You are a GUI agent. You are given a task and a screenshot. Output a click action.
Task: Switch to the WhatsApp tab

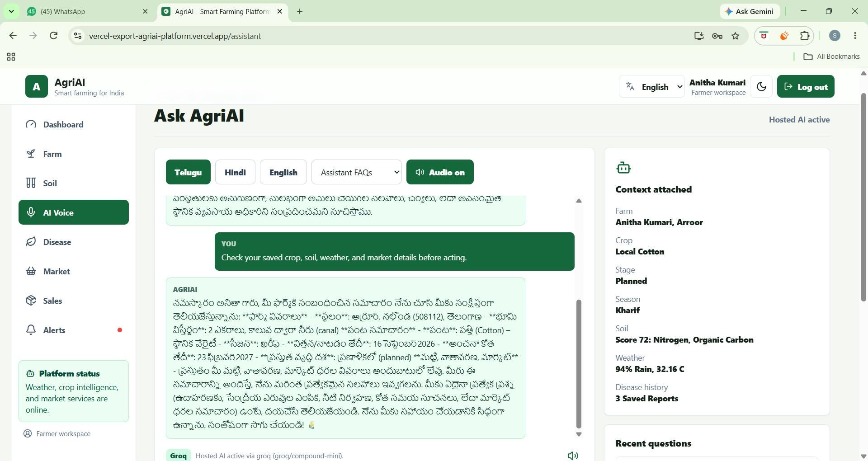[x=88, y=11]
